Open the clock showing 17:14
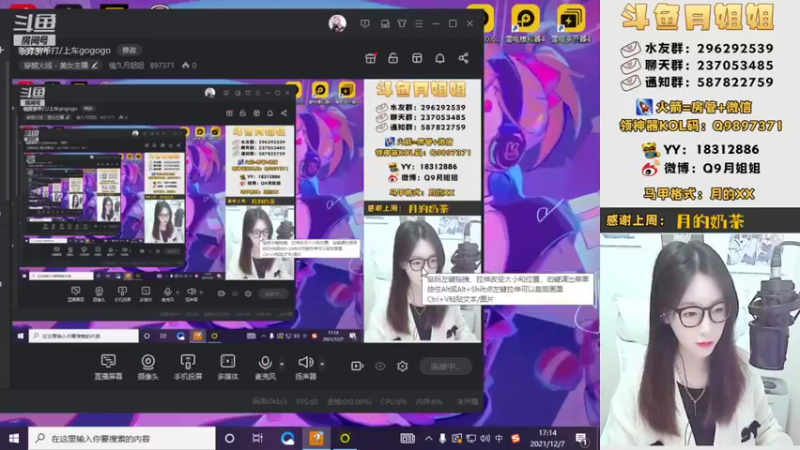800x450 pixels. click(x=547, y=438)
